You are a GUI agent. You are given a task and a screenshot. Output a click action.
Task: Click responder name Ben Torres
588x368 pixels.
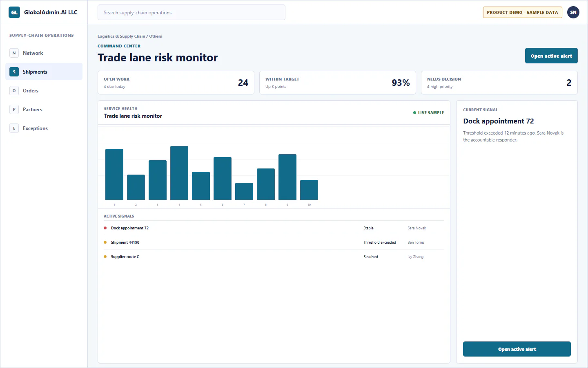416,242
